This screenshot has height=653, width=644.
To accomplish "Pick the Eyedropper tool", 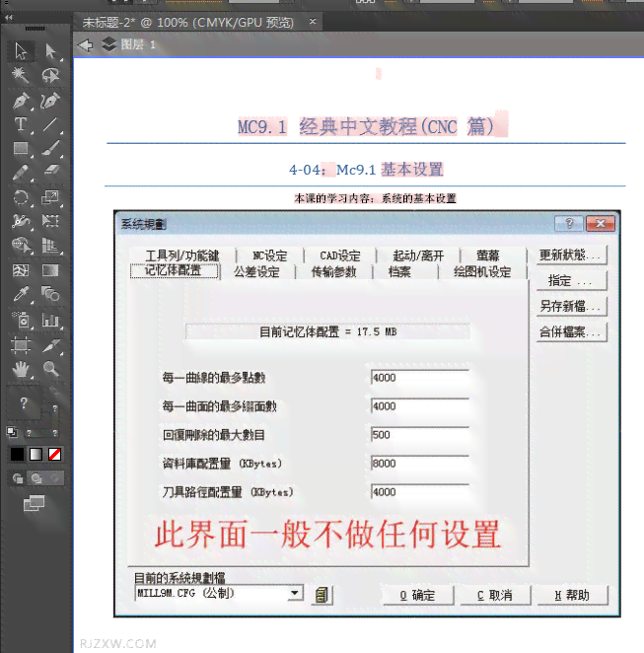I will point(21,294).
